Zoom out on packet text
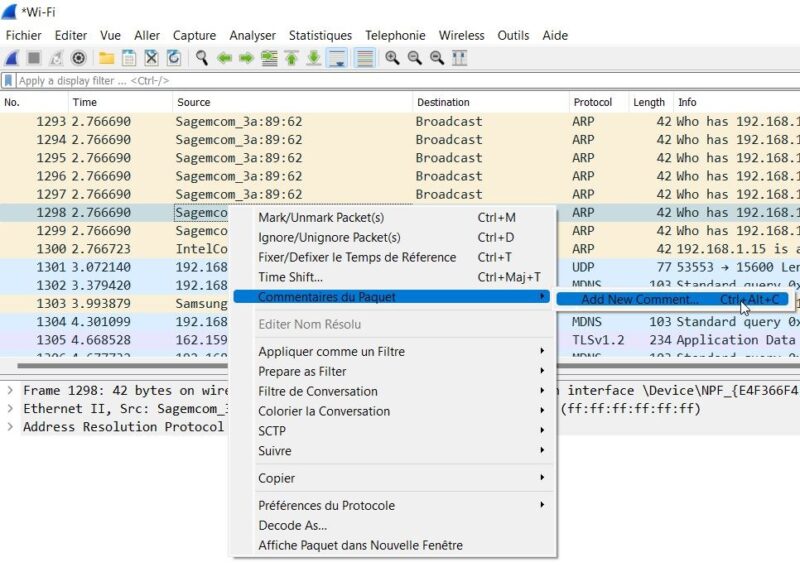800x567 pixels. point(415,58)
